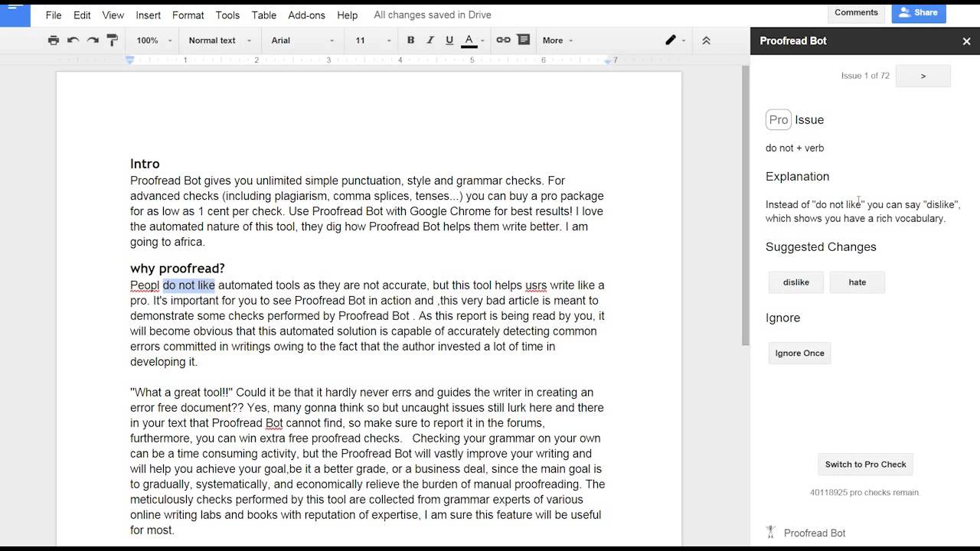
Task: Open the text color picker
Action: click(x=472, y=41)
